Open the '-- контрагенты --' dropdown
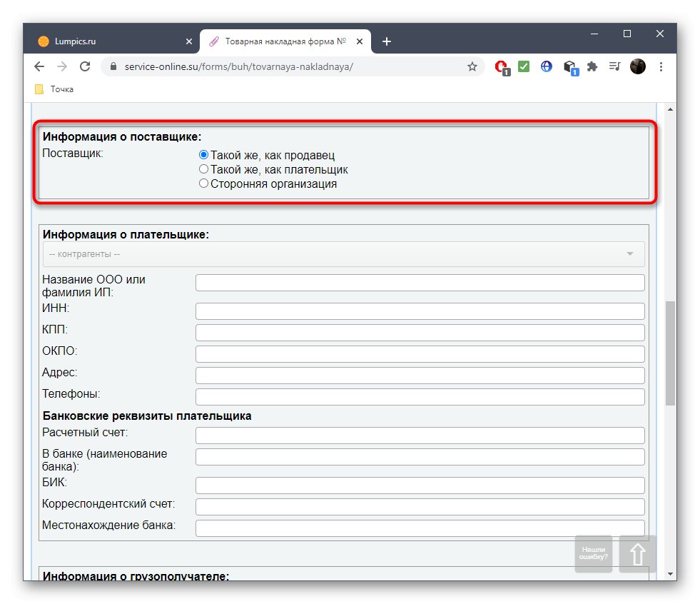Screen dimensions: 700x604 [x=343, y=253]
